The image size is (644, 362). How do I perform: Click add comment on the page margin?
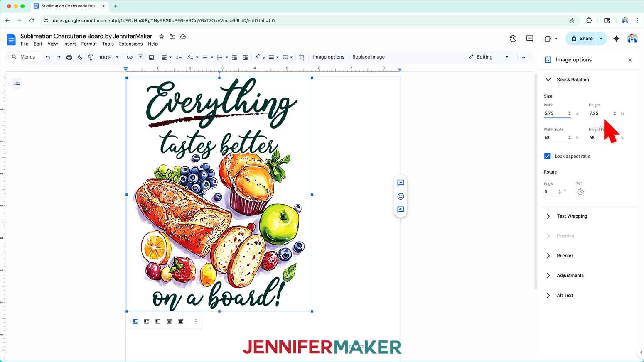click(401, 183)
